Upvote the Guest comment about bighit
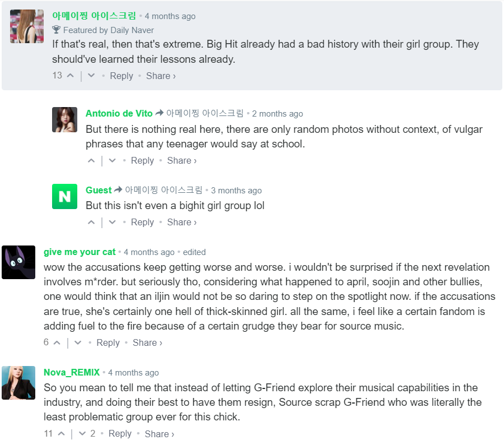The height and width of the screenshot is (440, 504). (91, 223)
